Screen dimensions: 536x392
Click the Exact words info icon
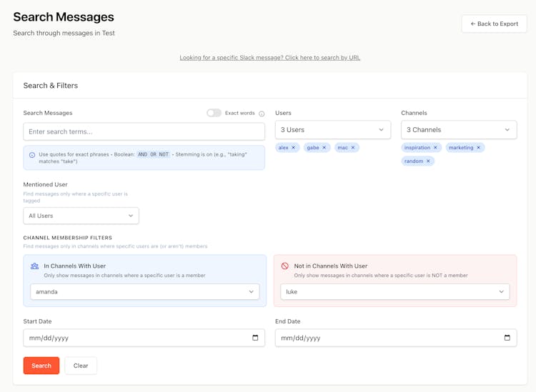pos(262,114)
